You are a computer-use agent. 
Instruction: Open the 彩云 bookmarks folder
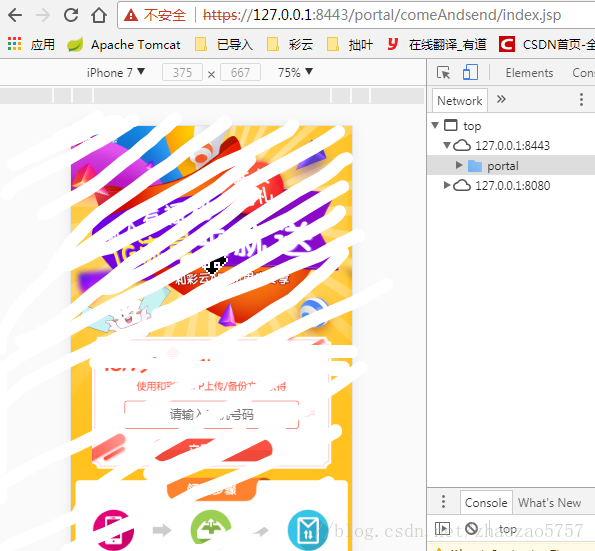[290, 45]
